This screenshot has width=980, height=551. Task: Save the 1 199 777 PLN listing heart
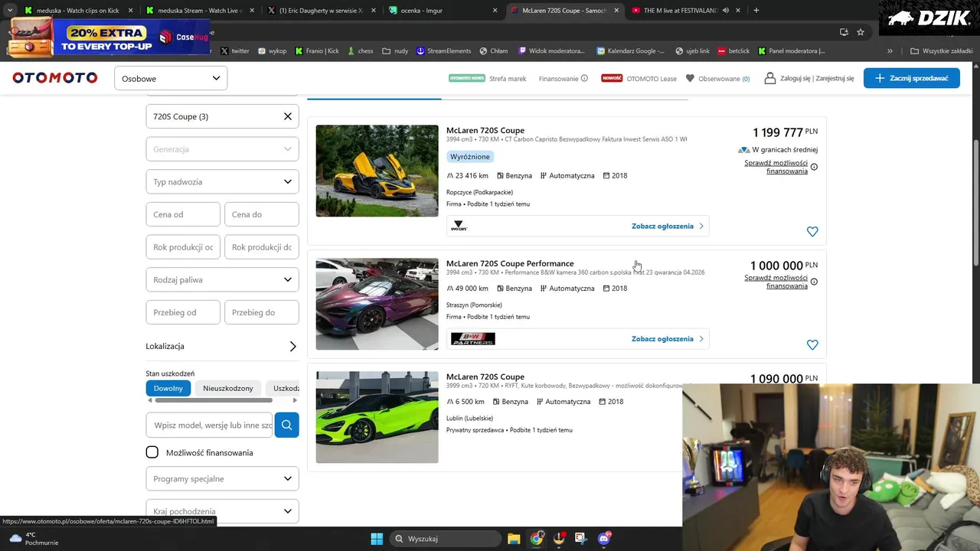[x=812, y=231]
